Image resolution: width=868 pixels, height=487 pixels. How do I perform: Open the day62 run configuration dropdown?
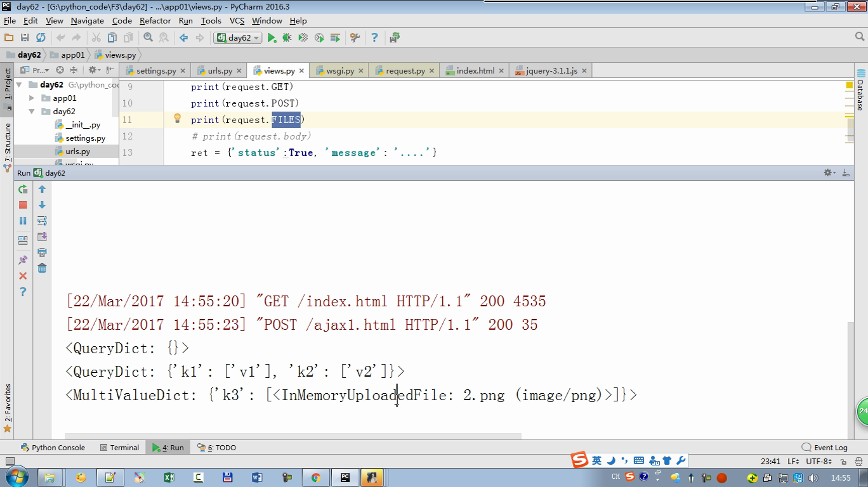coord(239,38)
